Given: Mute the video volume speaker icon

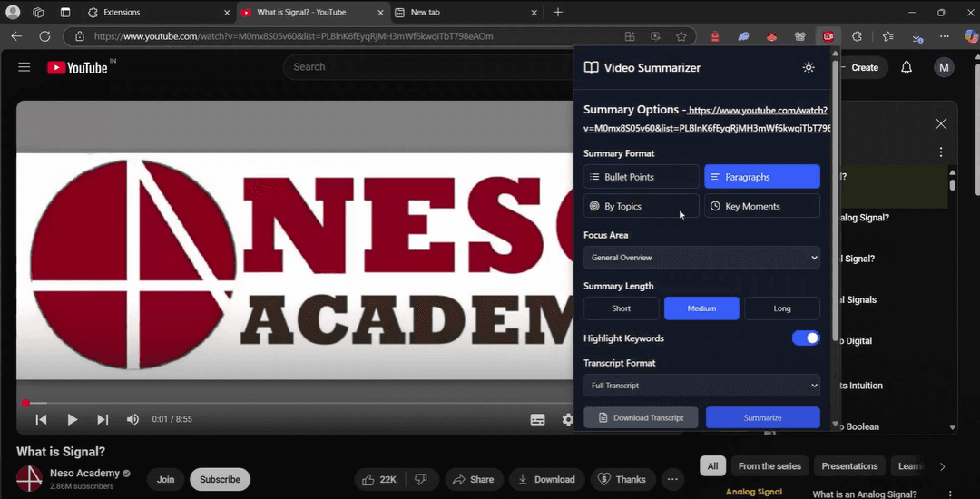Looking at the screenshot, I should pos(132,420).
